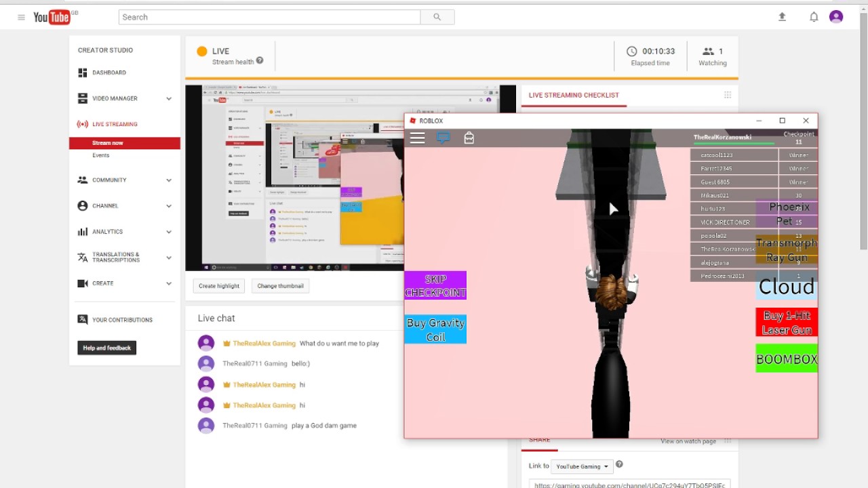Go to the YouTube home logo
Screen dimensions: 868x488
pos(52,17)
